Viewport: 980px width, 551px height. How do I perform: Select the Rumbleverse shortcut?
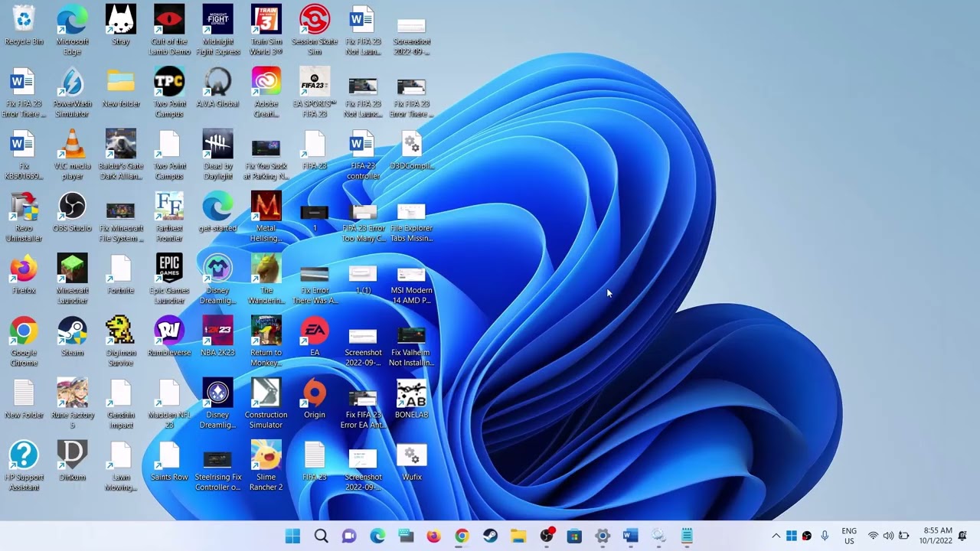169,336
